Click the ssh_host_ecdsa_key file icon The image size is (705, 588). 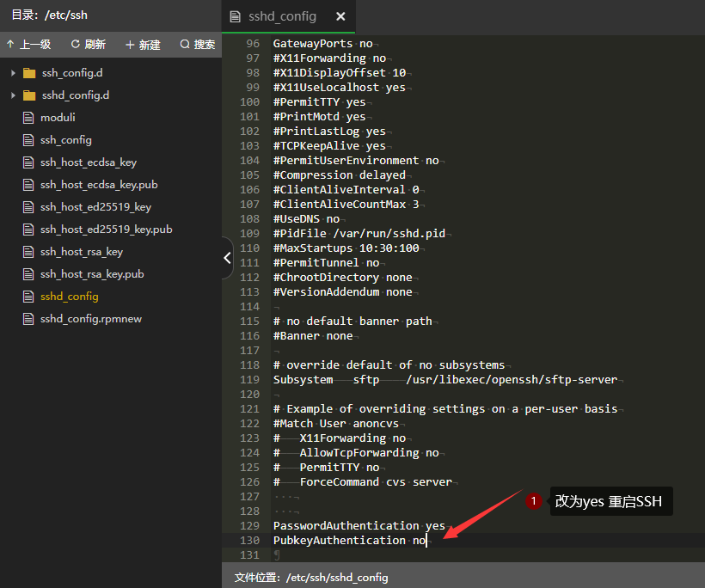click(x=28, y=162)
